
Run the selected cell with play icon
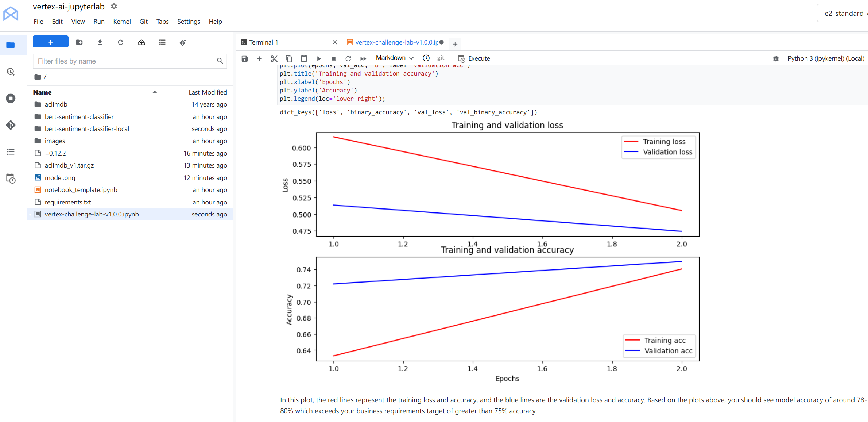pyautogui.click(x=319, y=58)
